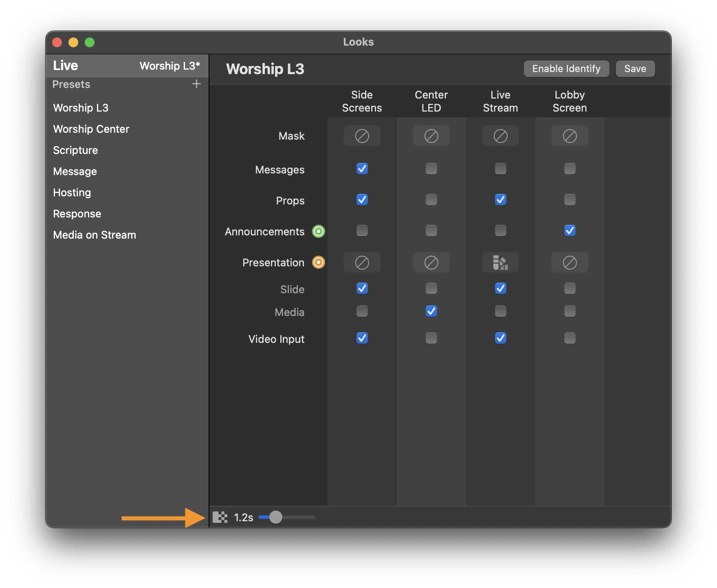This screenshot has width=717, height=588.
Task: Open Live Stream Presentation theme icon
Action: 500,263
